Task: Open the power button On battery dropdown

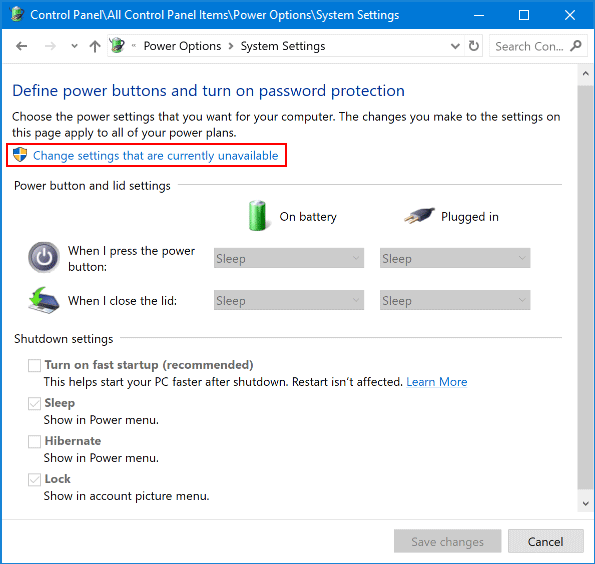Action: click(x=289, y=258)
